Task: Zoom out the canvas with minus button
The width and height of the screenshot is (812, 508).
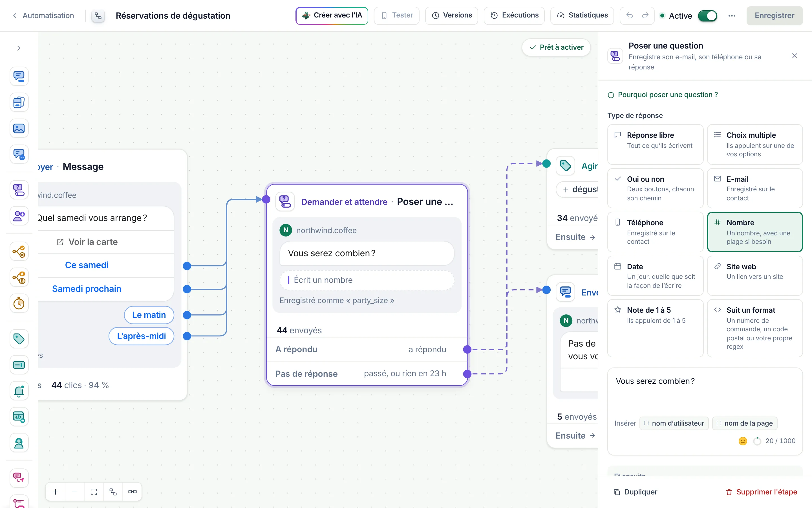Action: click(x=75, y=492)
